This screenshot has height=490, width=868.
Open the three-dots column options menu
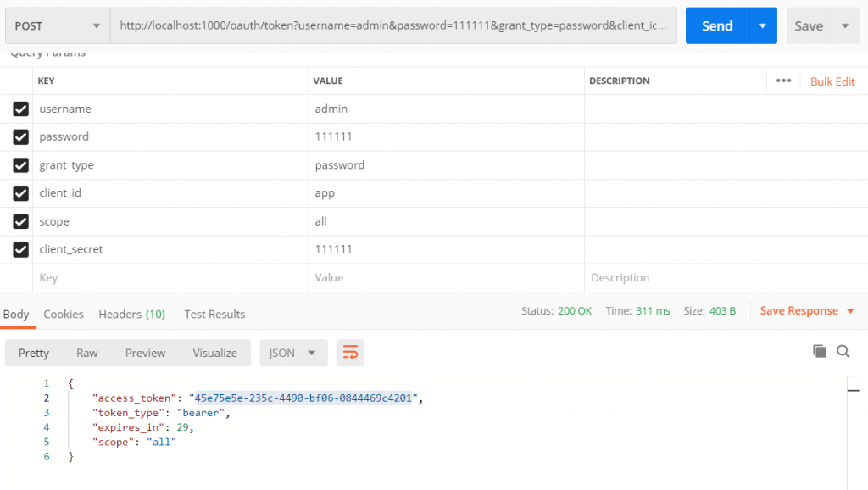pyautogui.click(x=783, y=81)
